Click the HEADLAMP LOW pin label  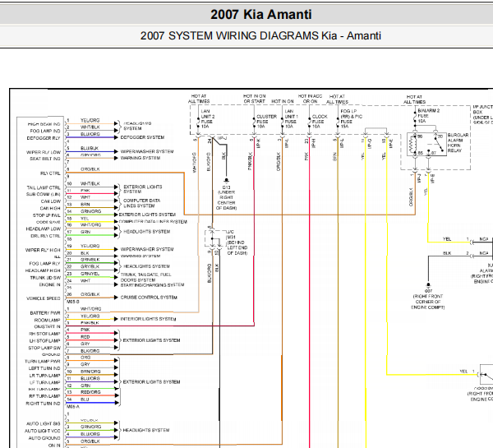[43, 229]
